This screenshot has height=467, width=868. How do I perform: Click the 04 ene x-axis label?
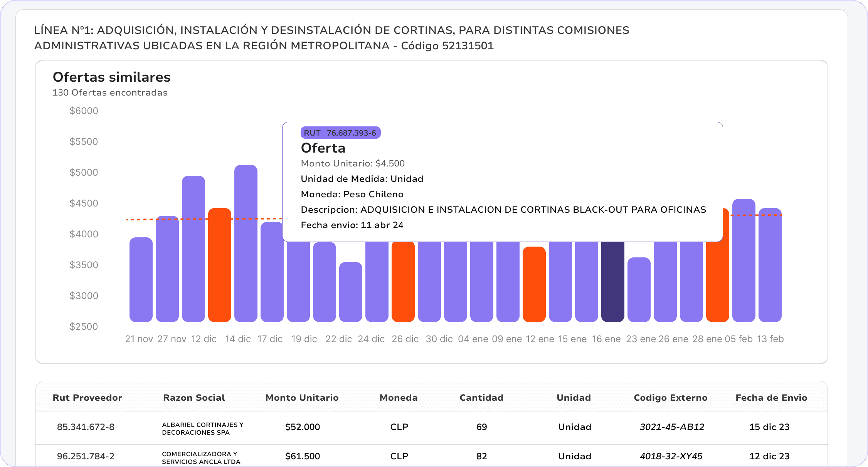473,339
